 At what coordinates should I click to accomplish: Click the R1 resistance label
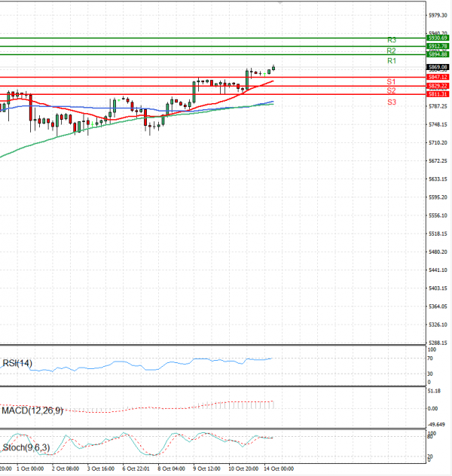pyautogui.click(x=392, y=61)
